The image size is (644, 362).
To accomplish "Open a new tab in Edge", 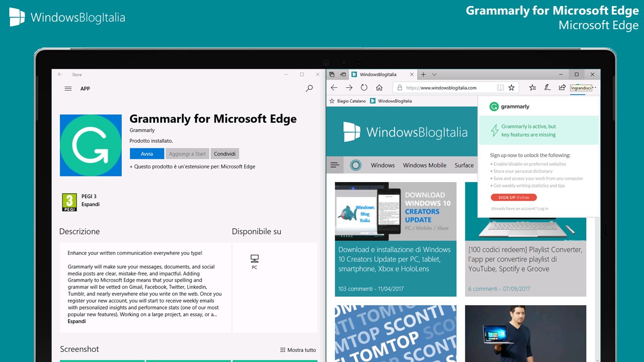I will [423, 74].
